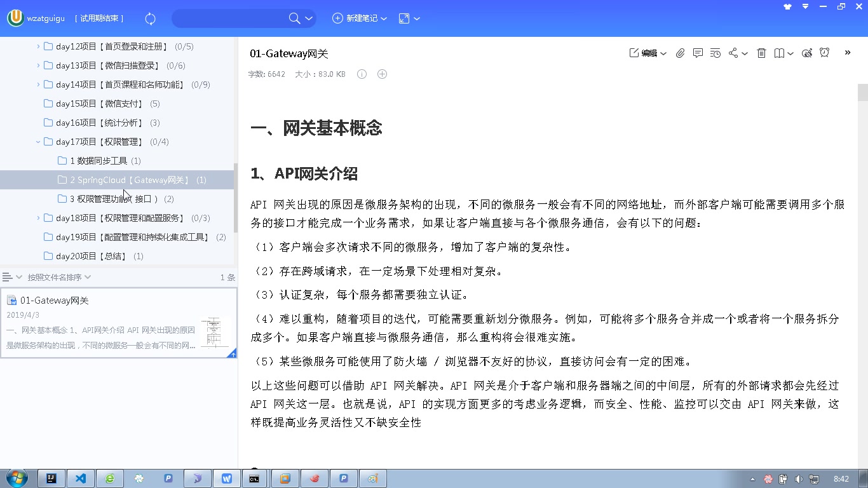Set a reminder with the alarm clock icon
The width and height of the screenshot is (868, 488).
point(824,53)
